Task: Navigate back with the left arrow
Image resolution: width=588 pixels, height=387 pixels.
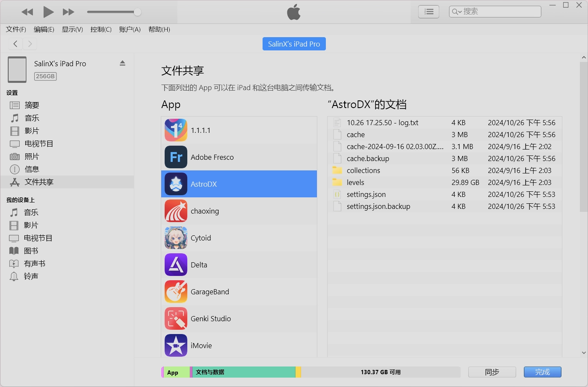Action: point(15,44)
